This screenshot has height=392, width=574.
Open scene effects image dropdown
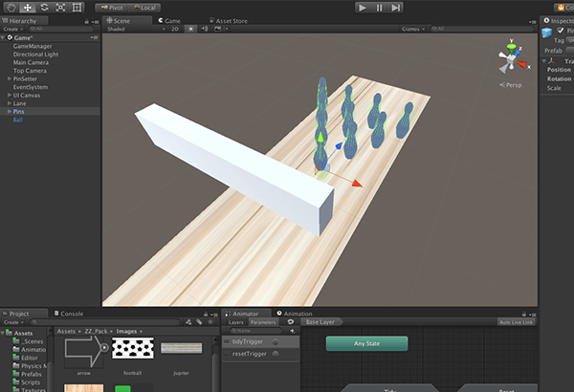(x=221, y=29)
